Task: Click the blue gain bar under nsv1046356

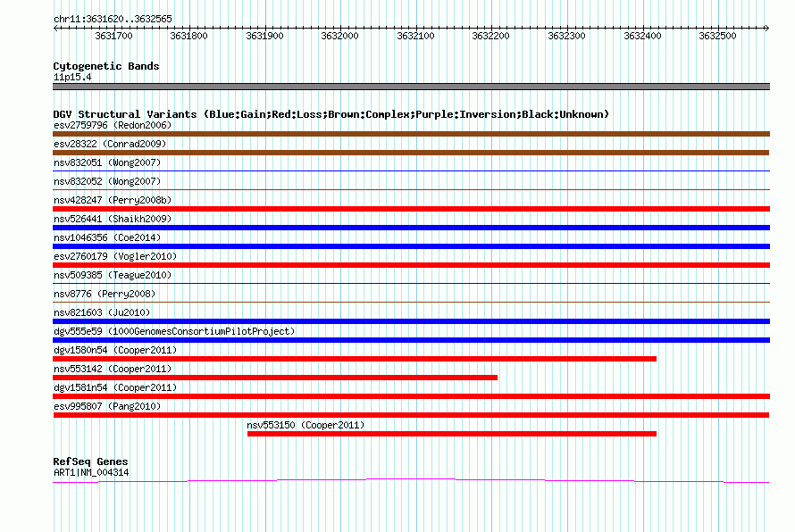Action: point(411,246)
